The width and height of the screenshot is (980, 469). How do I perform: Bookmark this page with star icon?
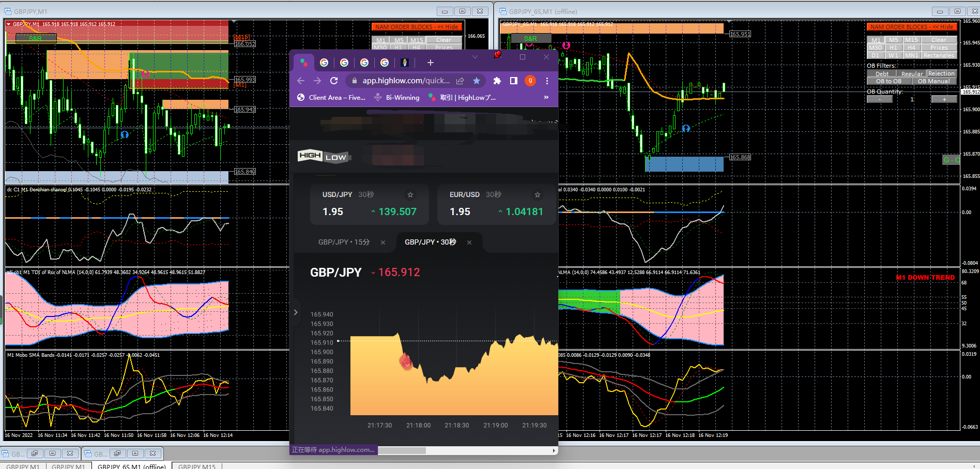point(477,81)
